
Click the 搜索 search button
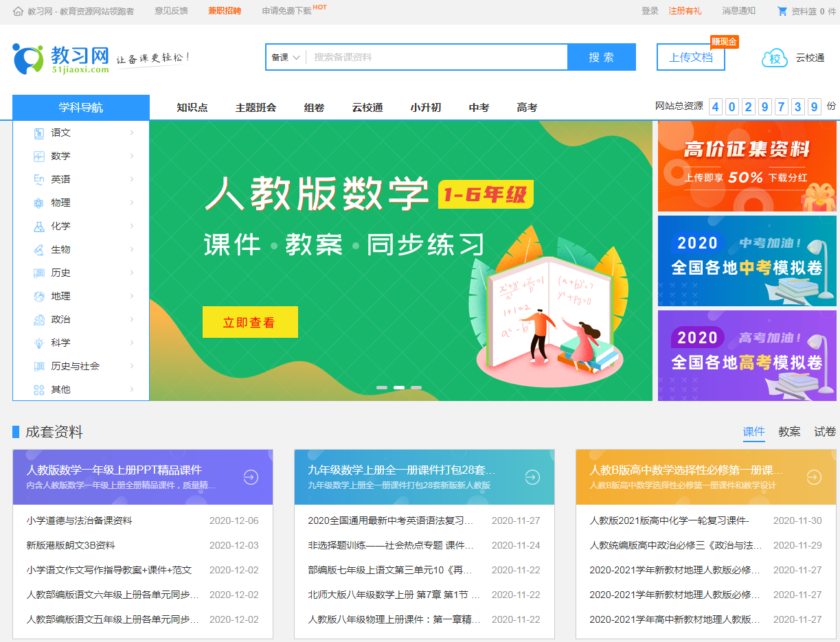pos(601,57)
